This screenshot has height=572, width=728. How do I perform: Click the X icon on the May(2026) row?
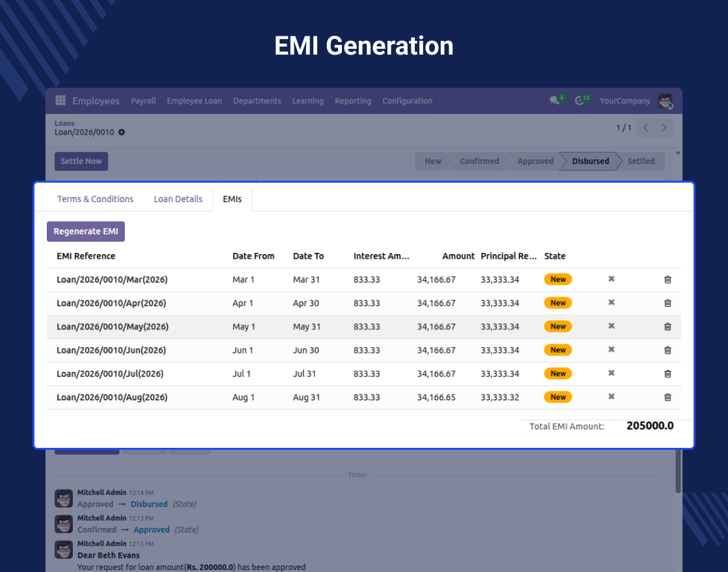pos(612,326)
